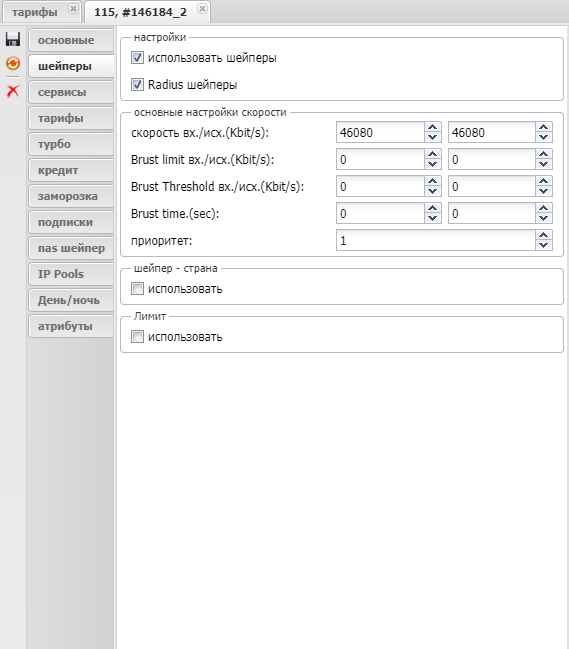Decrease outgoing Brust time with down arrow
Screen dimensions: 569x649
click(543, 219)
